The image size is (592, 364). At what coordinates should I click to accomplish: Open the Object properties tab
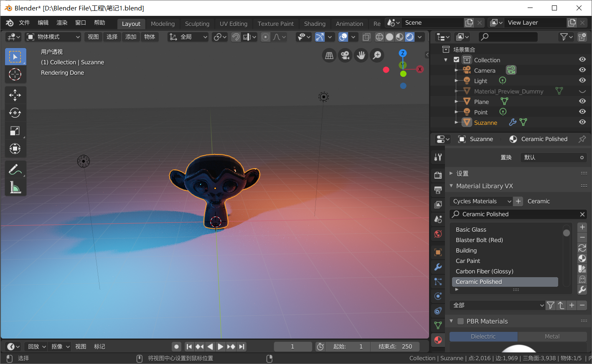[x=438, y=252]
